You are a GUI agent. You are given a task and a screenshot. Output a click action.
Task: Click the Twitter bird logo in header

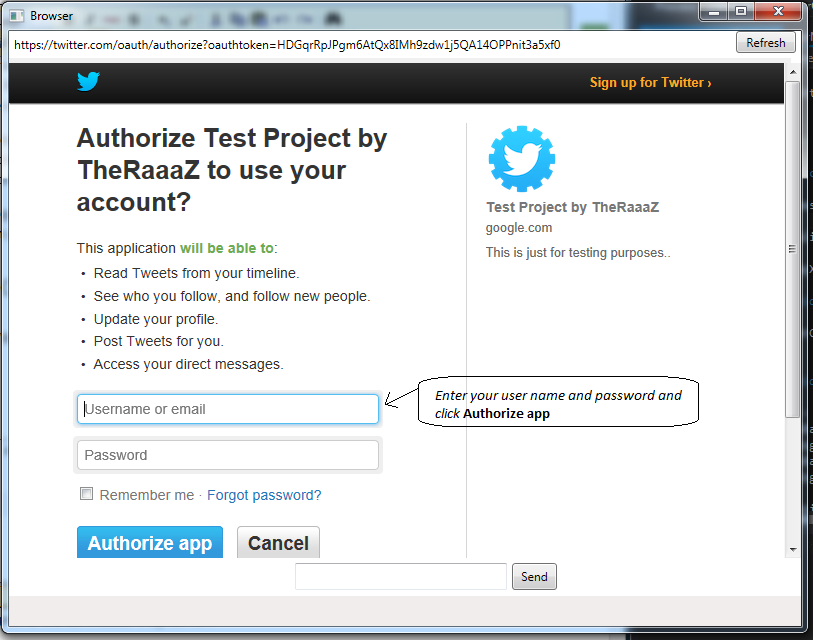click(x=88, y=81)
